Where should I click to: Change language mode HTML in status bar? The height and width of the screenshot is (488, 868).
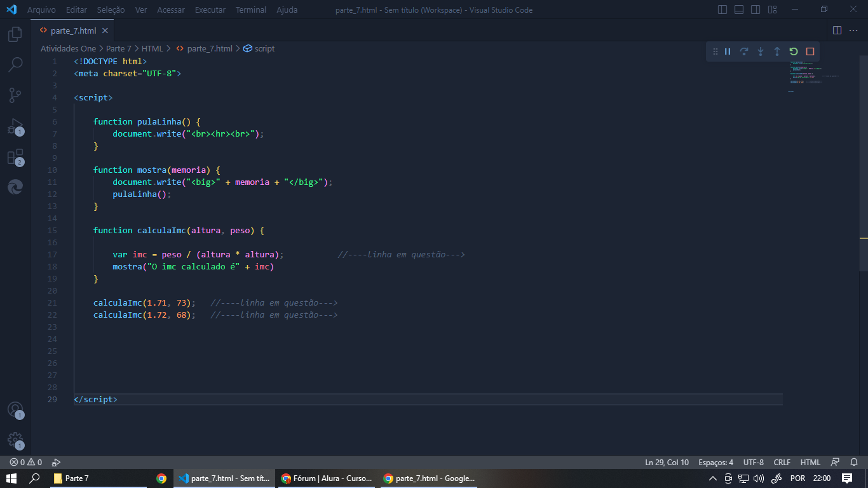pos(810,462)
